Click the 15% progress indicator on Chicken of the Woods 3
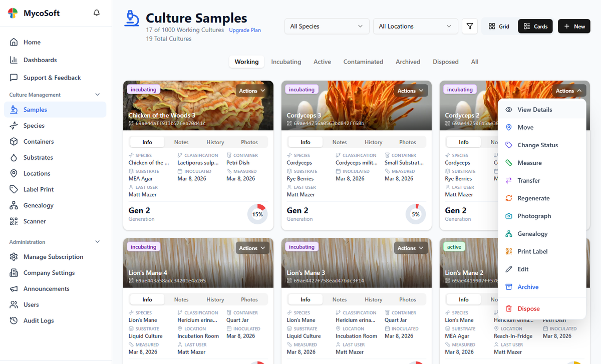Image resolution: width=601 pixels, height=364 pixels. (x=257, y=214)
